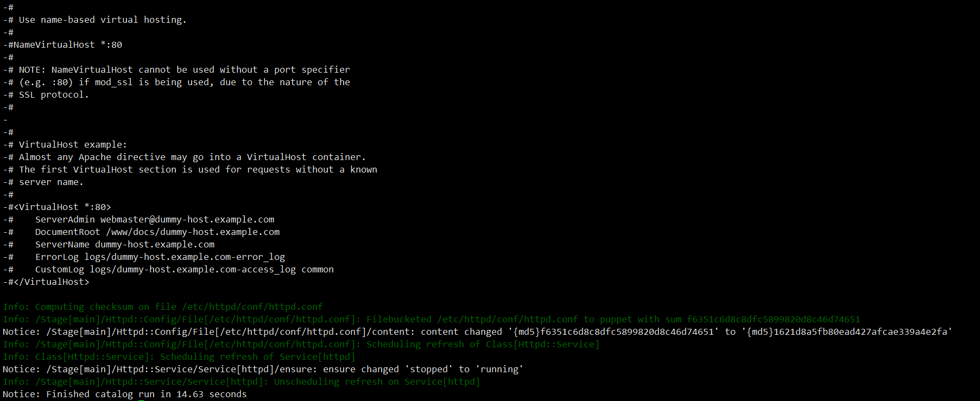
Task: Click the 'VirtualHost example:' comment line
Action: click(x=72, y=144)
